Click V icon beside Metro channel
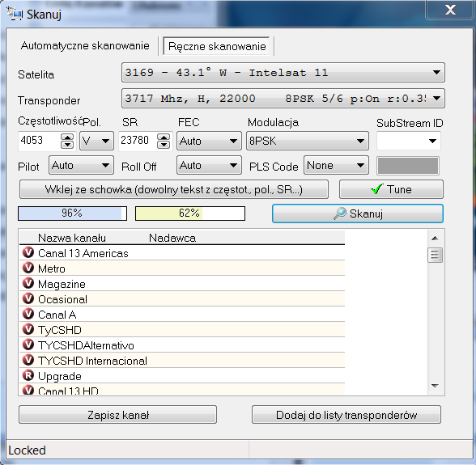Screen dimensions: 476x465 pos(28,268)
